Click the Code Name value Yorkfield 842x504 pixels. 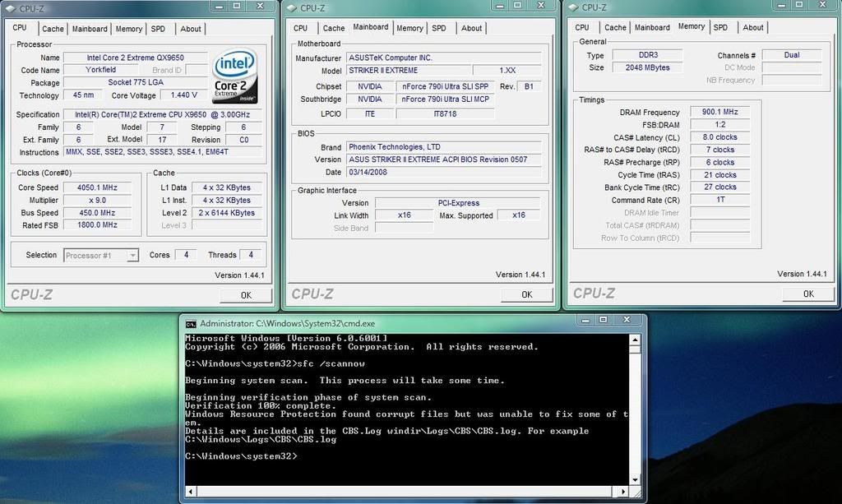pyautogui.click(x=100, y=70)
